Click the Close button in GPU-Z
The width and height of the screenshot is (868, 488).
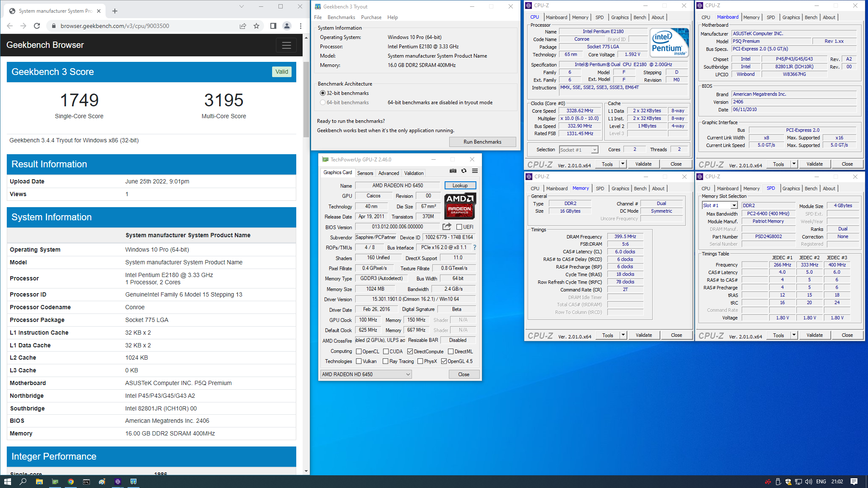click(464, 374)
